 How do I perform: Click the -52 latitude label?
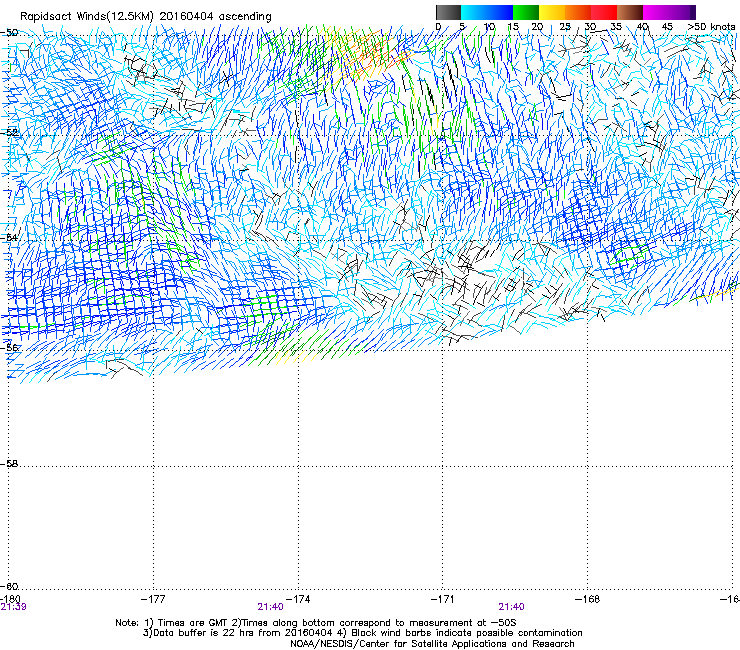[x=9, y=133]
